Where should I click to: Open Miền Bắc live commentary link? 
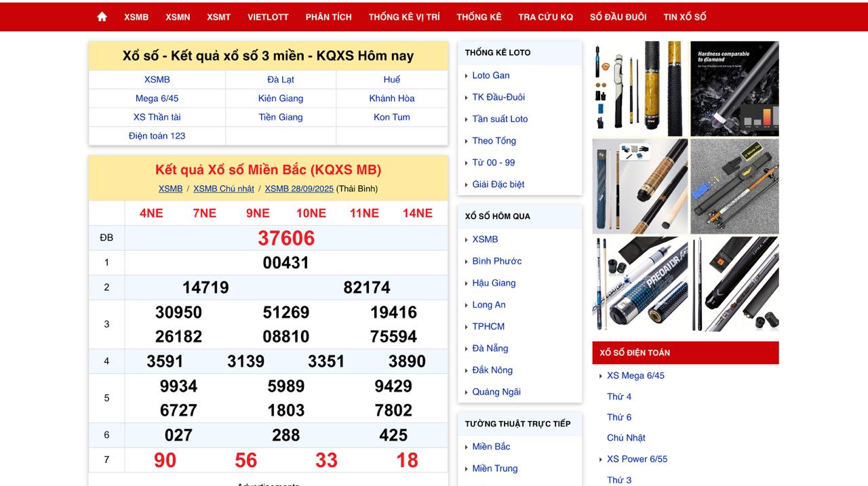click(x=492, y=446)
